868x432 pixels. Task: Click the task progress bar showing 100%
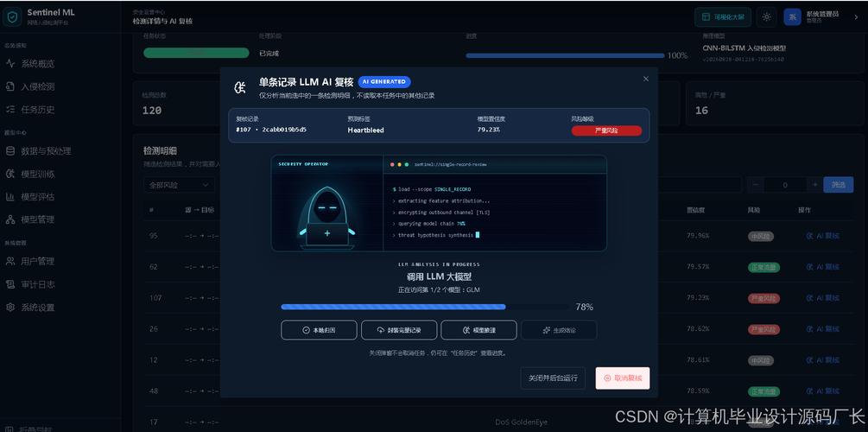pos(565,55)
